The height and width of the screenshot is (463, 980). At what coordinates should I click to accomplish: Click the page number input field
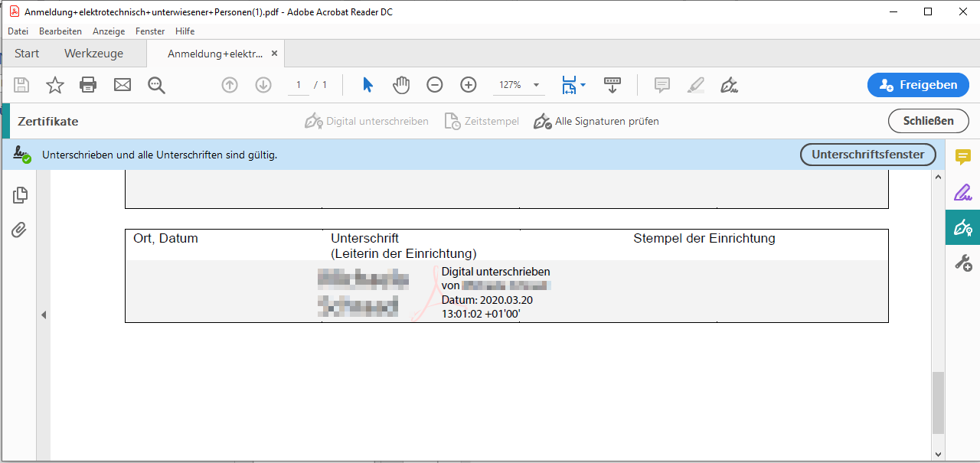tap(299, 85)
